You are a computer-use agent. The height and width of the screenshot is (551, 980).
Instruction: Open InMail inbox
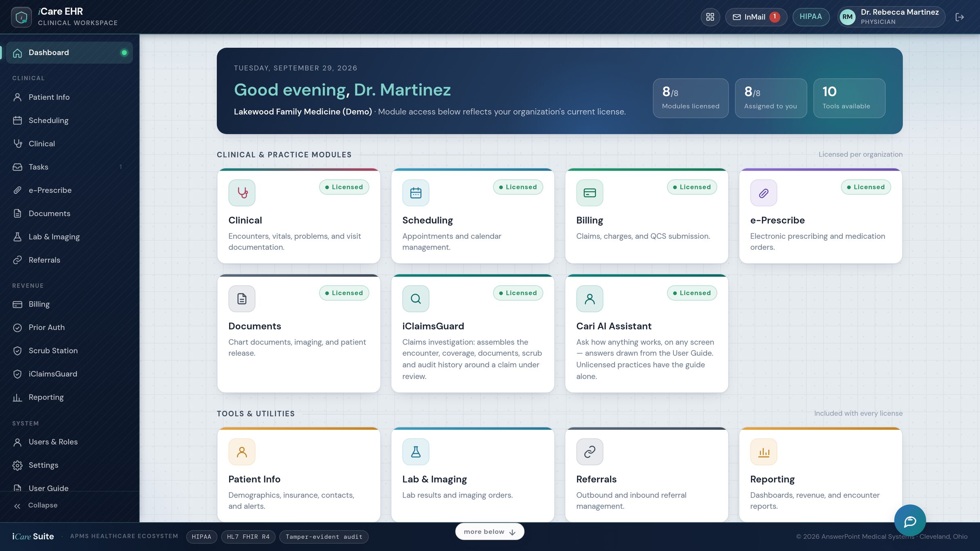click(756, 17)
